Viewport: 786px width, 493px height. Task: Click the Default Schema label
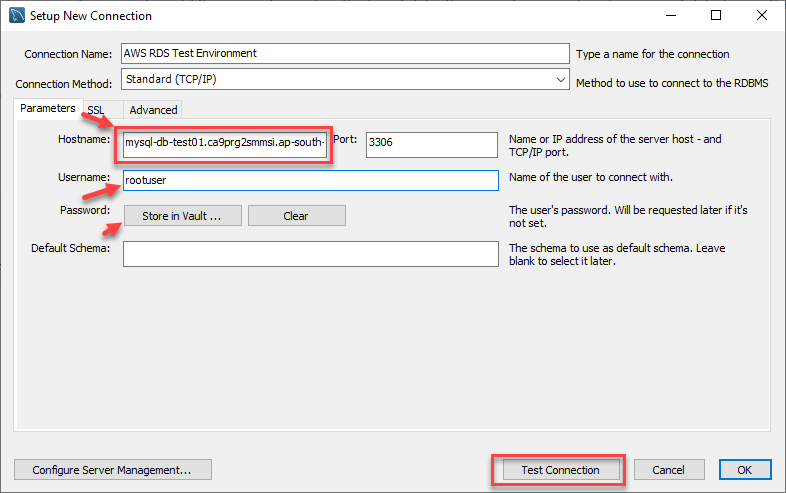tap(70, 248)
